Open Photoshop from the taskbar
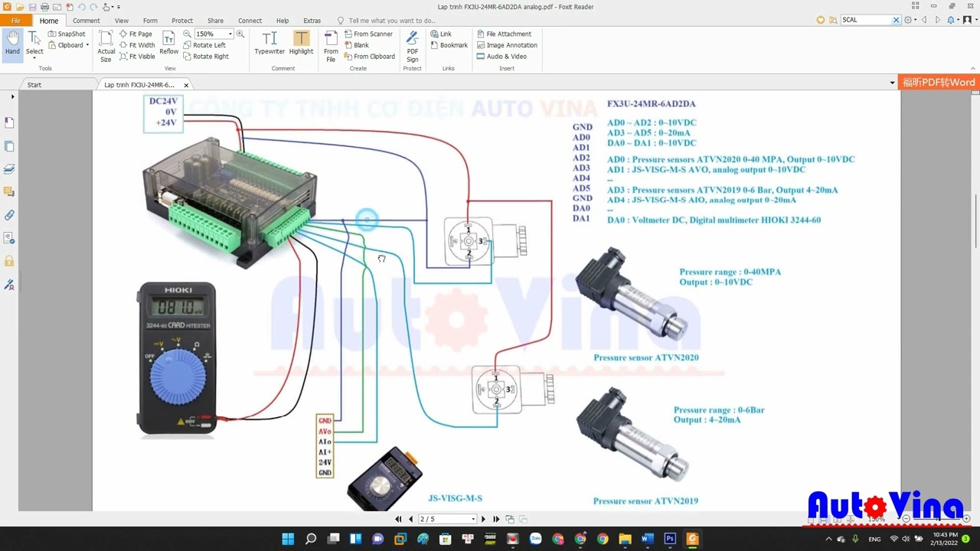The height and width of the screenshot is (551, 980). [670, 539]
